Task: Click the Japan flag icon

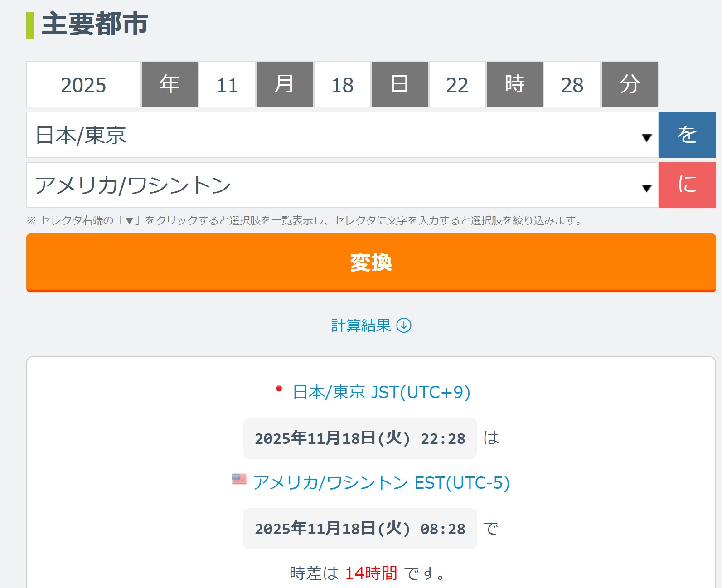Action: 279,389
